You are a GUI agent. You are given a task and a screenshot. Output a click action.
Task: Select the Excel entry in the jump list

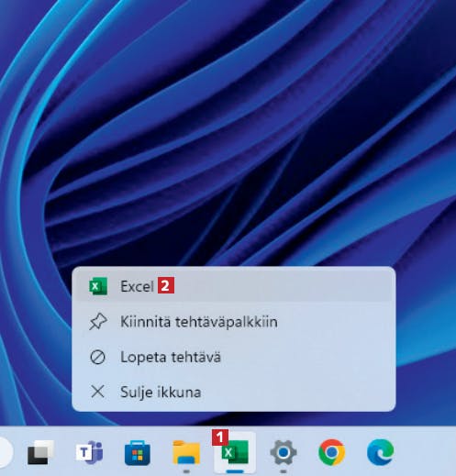pyautogui.click(x=234, y=286)
